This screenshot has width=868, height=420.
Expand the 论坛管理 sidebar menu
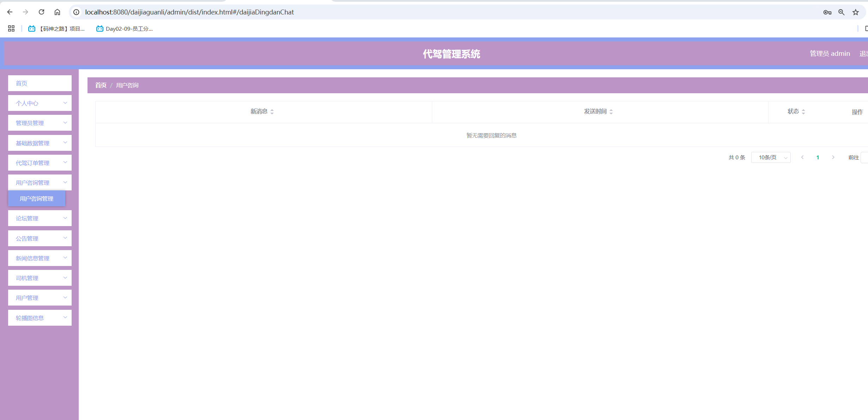40,218
